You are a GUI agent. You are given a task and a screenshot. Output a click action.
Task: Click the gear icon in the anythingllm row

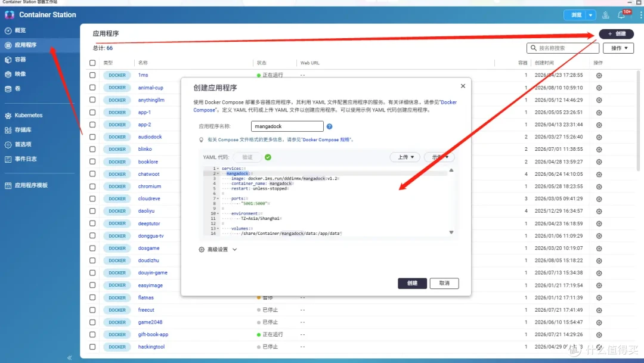pyautogui.click(x=599, y=100)
